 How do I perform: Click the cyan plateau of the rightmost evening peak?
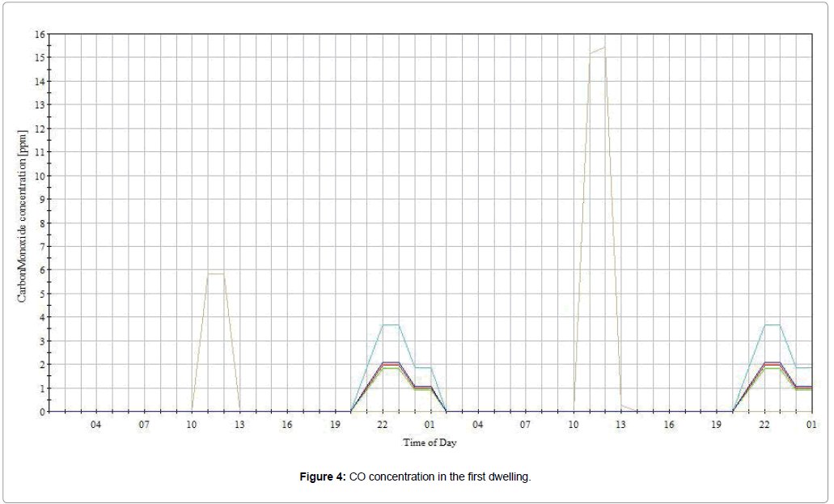pyautogui.click(x=772, y=324)
